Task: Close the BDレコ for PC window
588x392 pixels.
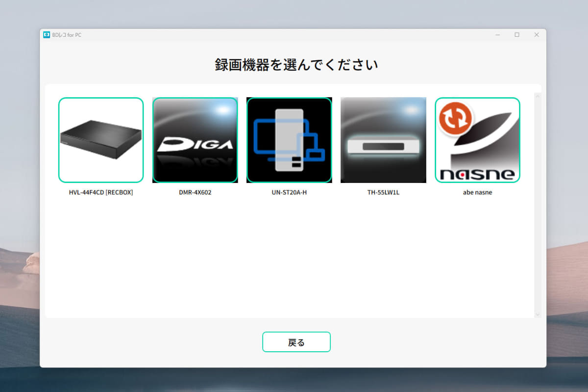Action: [536, 35]
